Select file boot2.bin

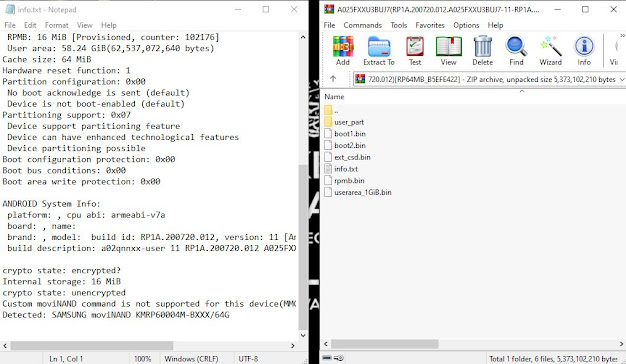[345, 145]
